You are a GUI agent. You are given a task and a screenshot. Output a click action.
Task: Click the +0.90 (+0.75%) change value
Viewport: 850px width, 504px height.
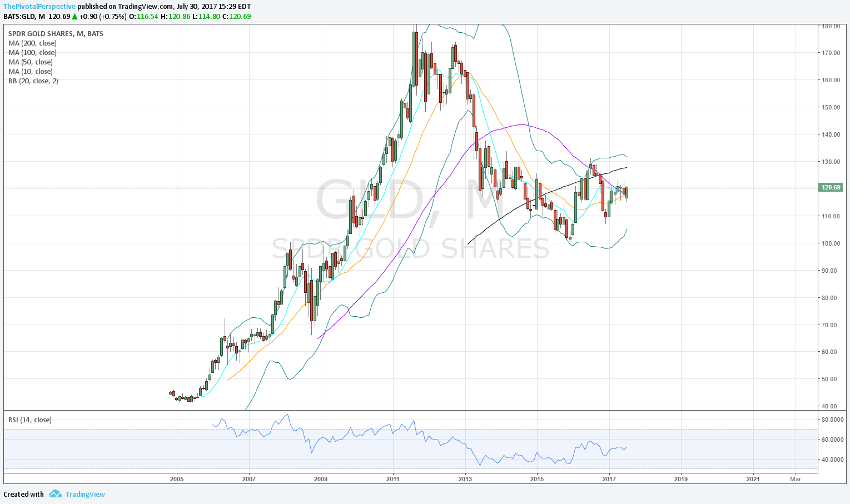click(x=103, y=16)
